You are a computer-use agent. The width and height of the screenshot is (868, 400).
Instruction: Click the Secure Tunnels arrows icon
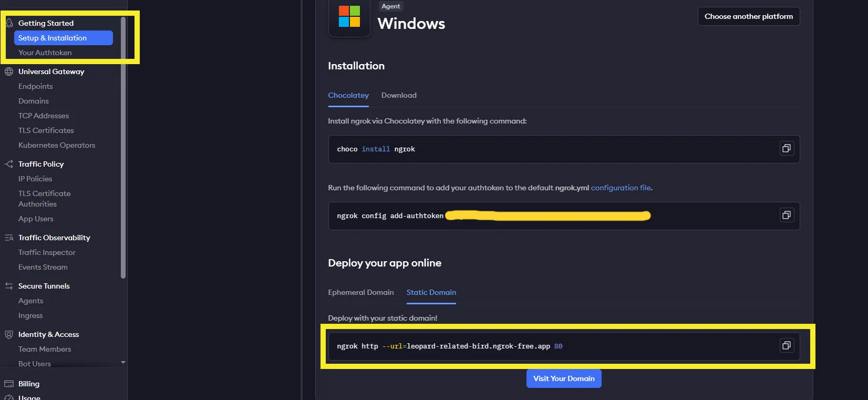9,286
